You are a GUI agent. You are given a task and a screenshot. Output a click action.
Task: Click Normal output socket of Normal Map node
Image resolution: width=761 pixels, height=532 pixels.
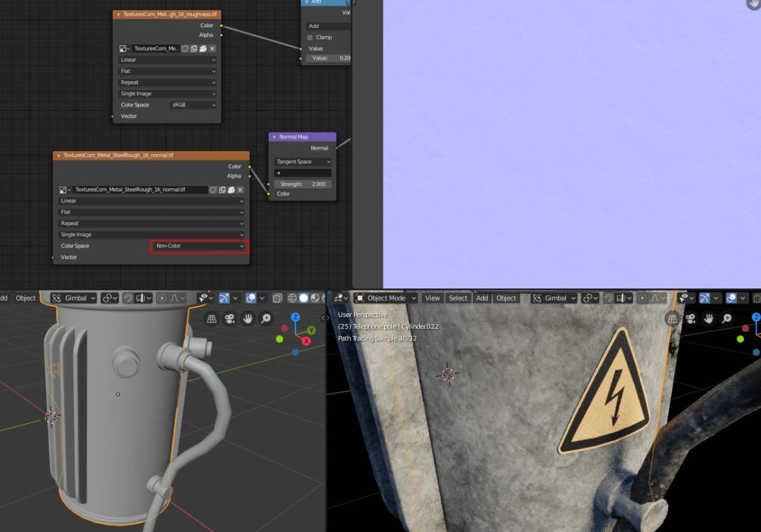(336, 148)
